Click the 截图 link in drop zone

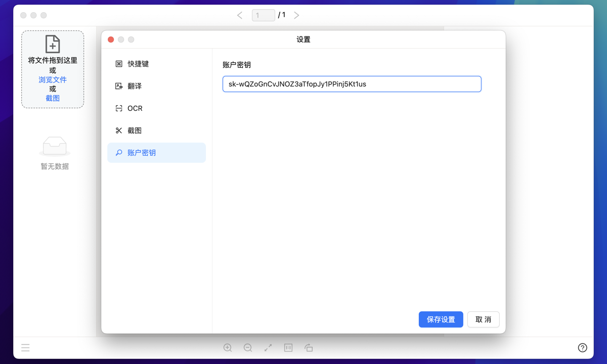point(53,98)
